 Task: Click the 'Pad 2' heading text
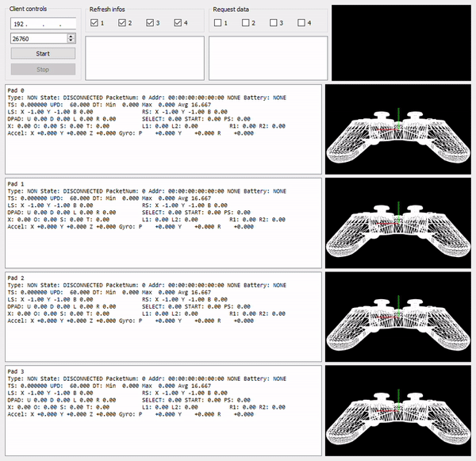point(16,278)
